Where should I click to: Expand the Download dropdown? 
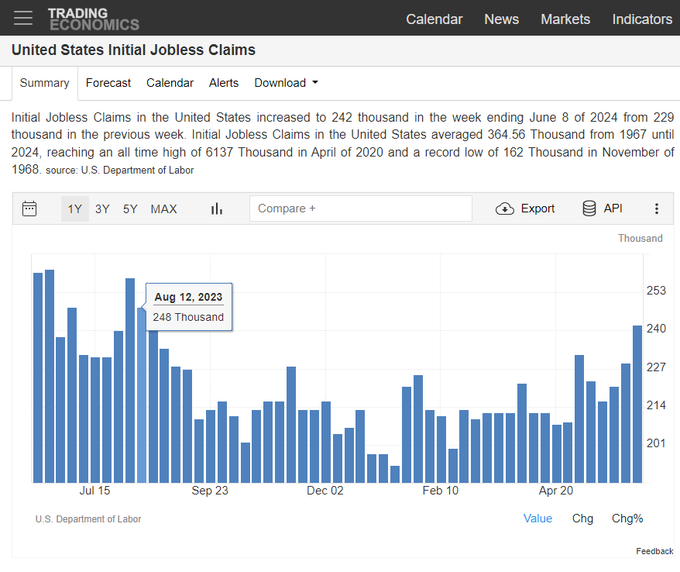tap(286, 83)
